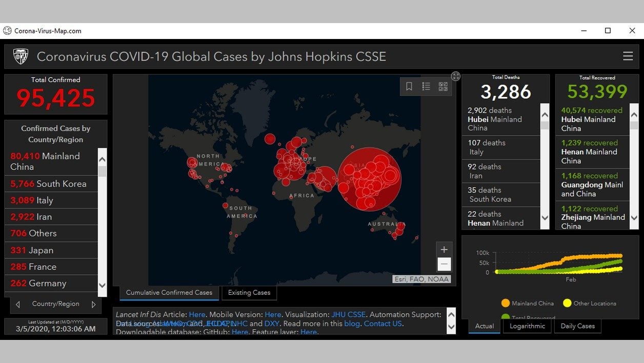Go to previous Country/Region list page
The image size is (644, 363).
[18, 305]
